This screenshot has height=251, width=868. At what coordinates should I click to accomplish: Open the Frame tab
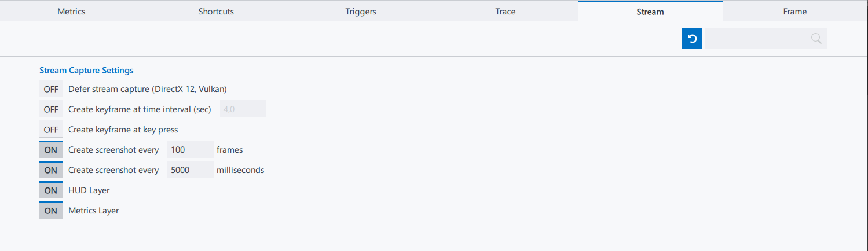(x=794, y=12)
